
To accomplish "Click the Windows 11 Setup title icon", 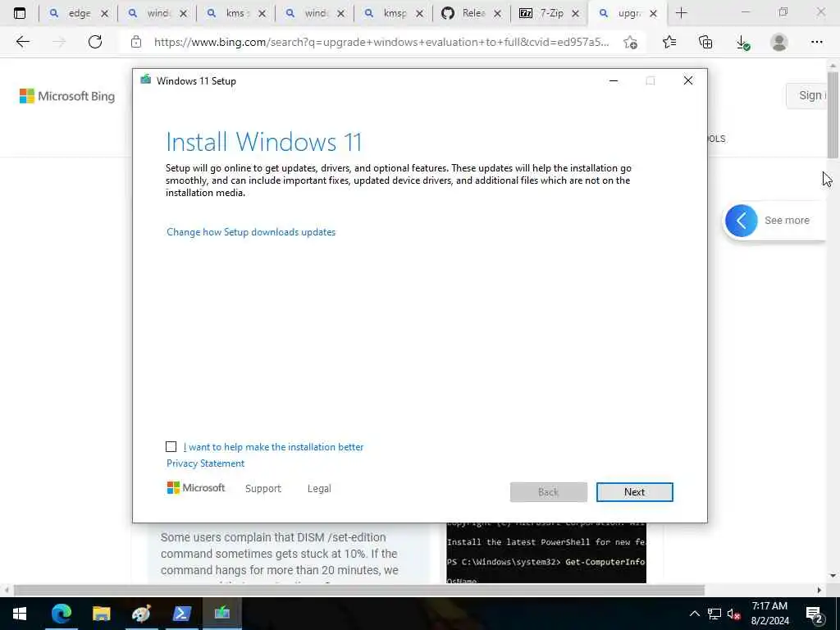I will click(x=145, y=80).
